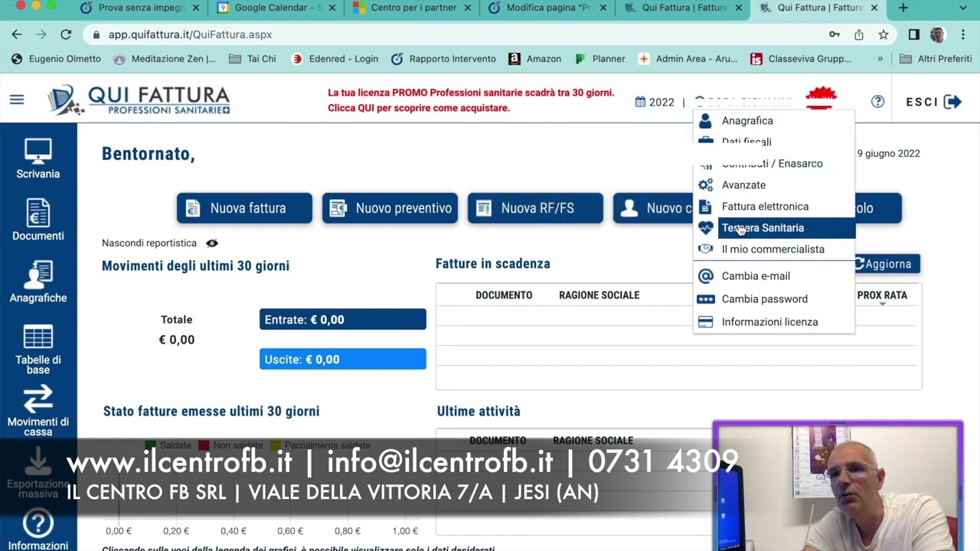Open Informazioni licenza from the menu

click(x=774, y=322)
